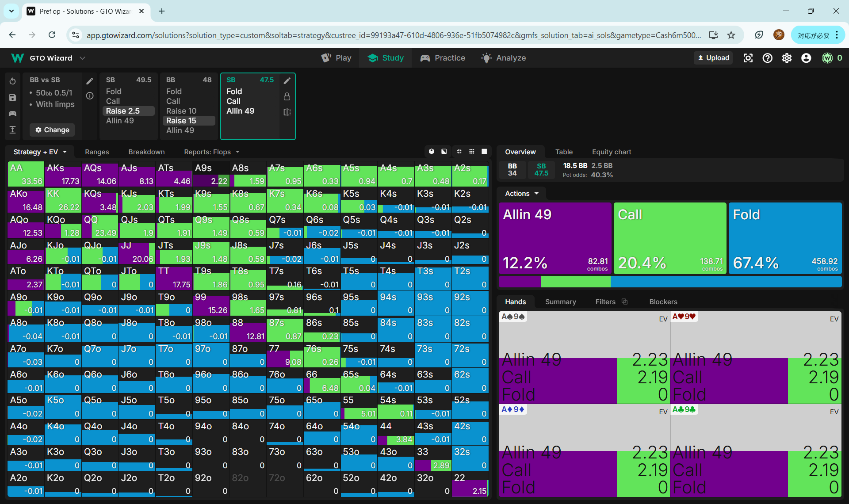Open the gamepad practice icon in sidebar
The width and height of the screenshot is (849, 504).
[12, 114]
